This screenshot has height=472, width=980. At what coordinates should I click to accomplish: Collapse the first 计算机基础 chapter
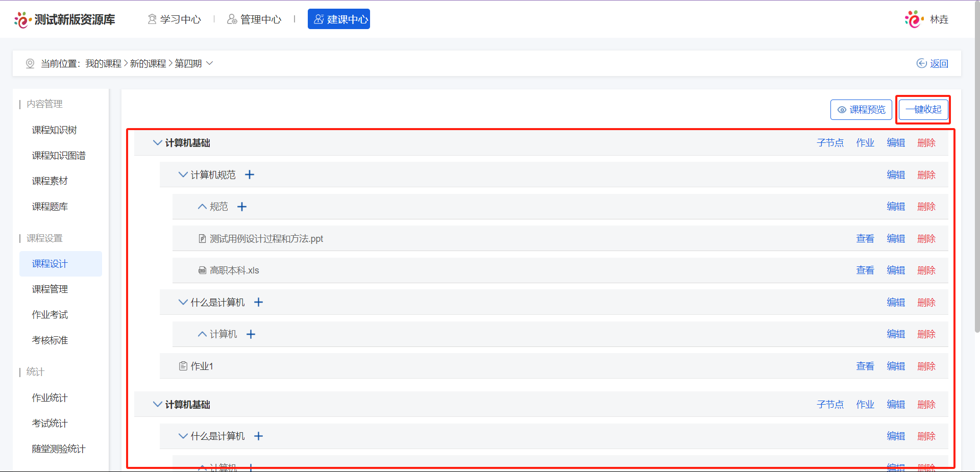[x=158, y=143]
